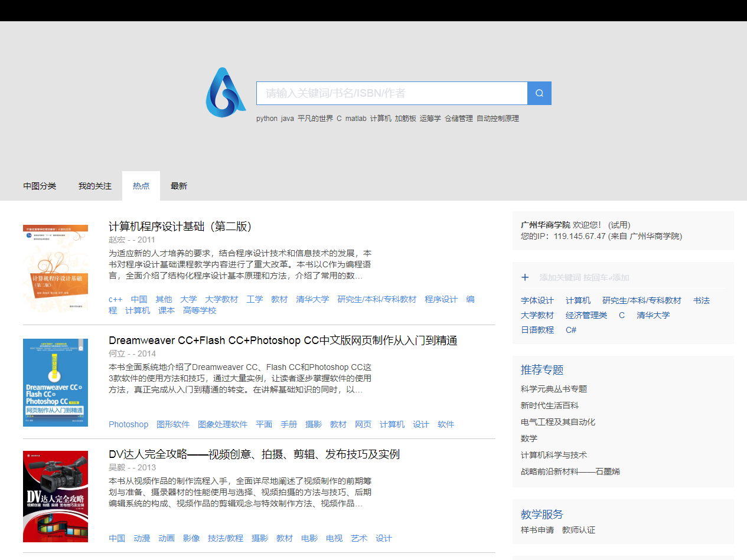747x560 pixels.
Task: Open the 中图分类 tab
Action: click(x=40, y=186)
